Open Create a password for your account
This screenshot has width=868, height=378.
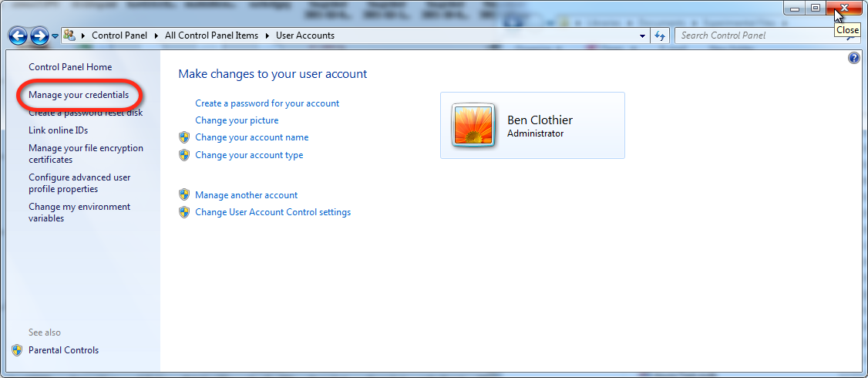[267, 103]
